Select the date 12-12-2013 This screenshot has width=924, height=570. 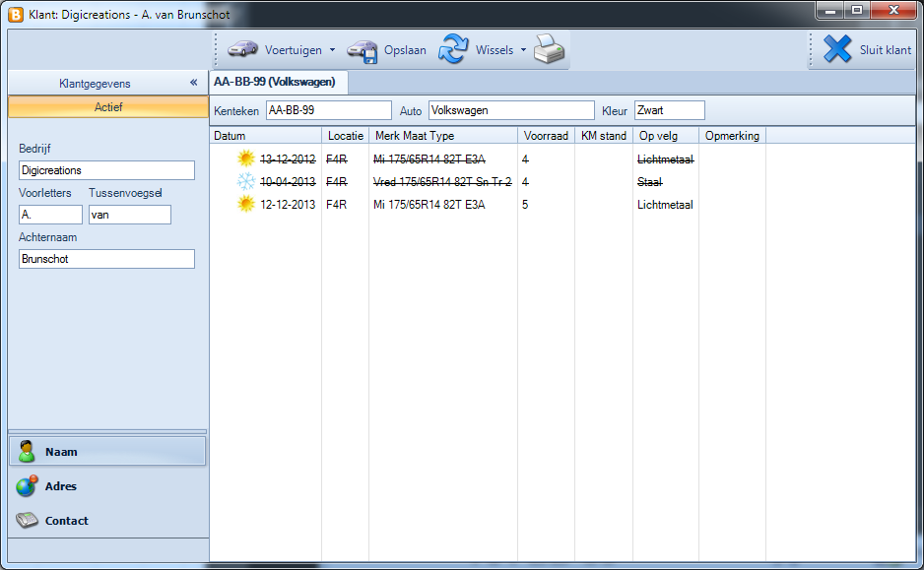pos(288,205)
